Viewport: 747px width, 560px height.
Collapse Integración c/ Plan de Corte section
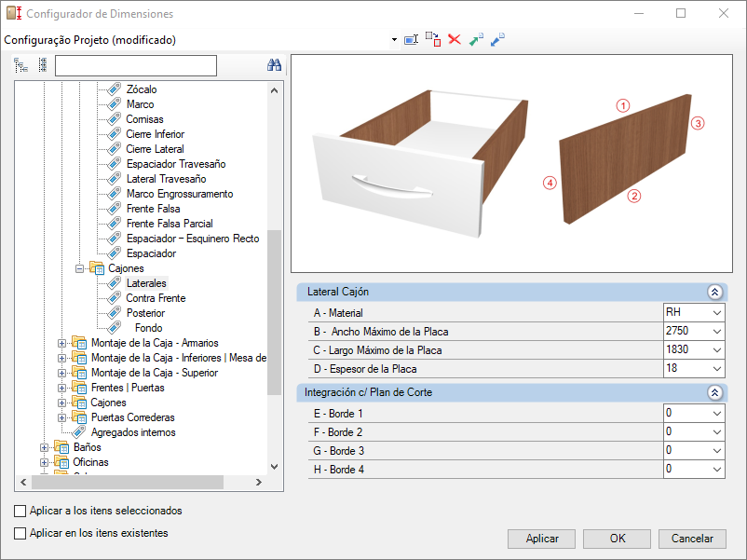pos(714,392)
